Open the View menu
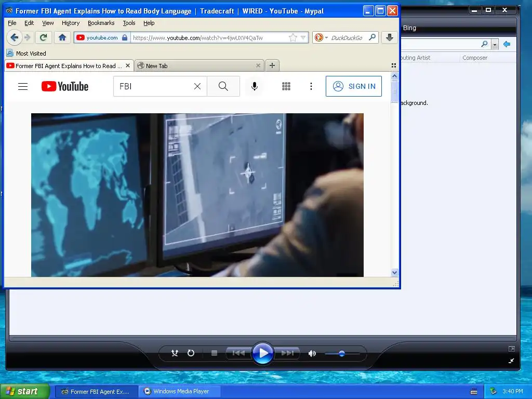 (x=48, y=23)
